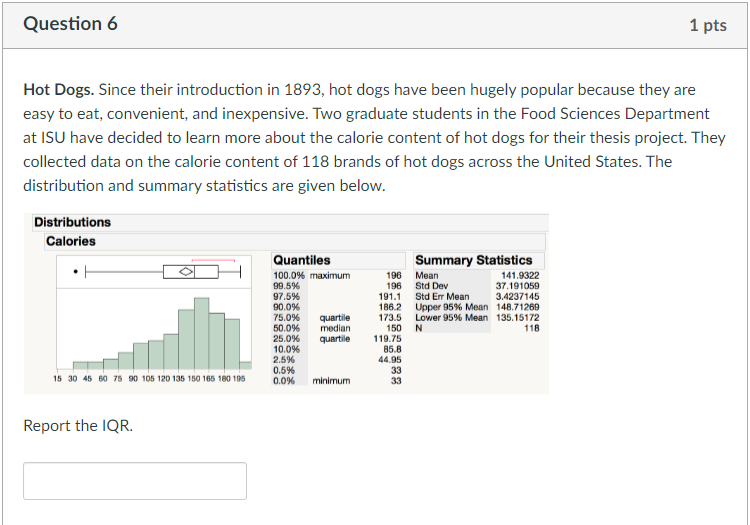
Task: Click the Std Dev value 37.191059
Action: pyautogui.click(x=518, y=286)
